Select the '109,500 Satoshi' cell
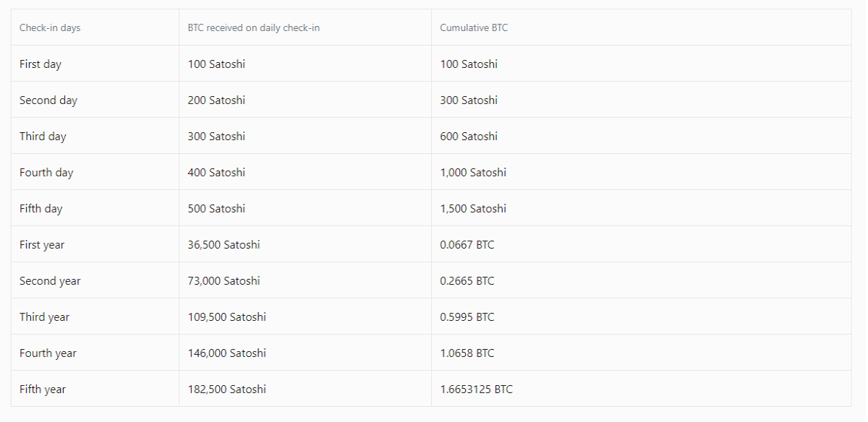 coord(226,316)
